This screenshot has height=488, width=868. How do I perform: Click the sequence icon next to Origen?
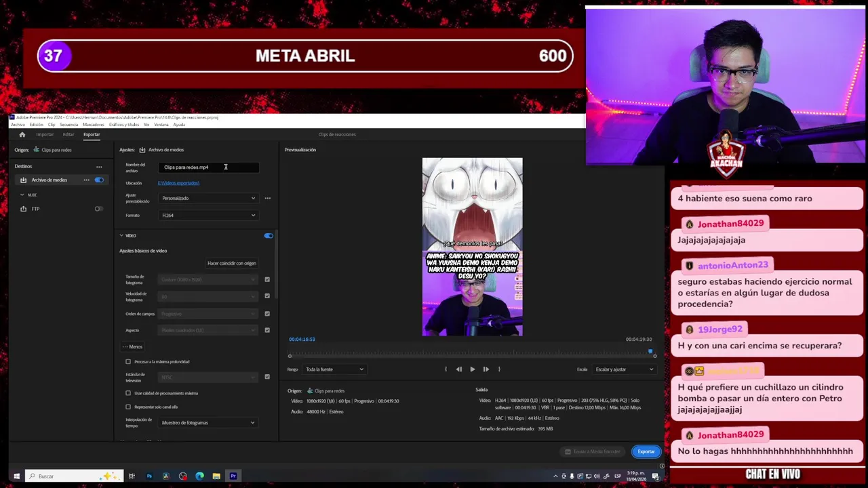tap(37, 150)
